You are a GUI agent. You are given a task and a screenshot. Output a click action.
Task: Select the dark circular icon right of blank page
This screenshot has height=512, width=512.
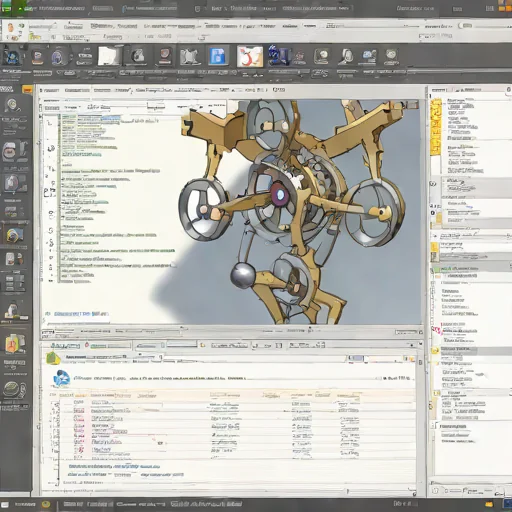pyautogui.click(x=138, y=56)
